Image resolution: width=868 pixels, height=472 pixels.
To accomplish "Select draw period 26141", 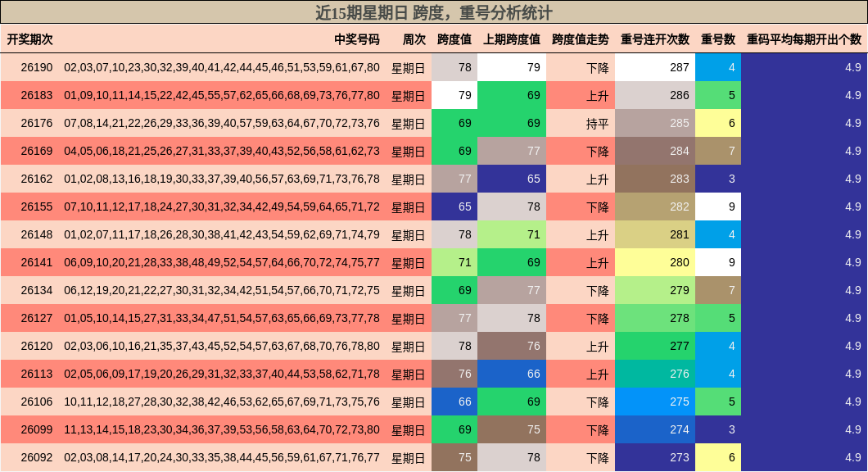I will point(37,262).
